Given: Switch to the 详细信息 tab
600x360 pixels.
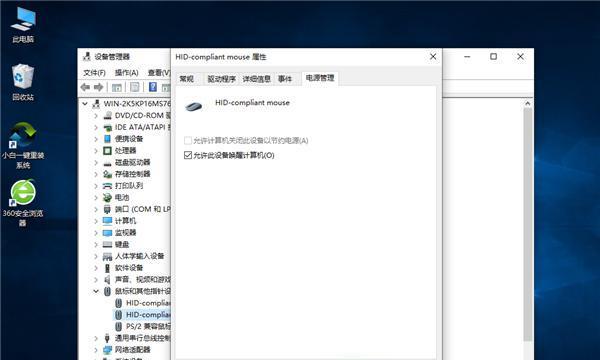Looking at the screenshot, I should [x=256, y=79].
